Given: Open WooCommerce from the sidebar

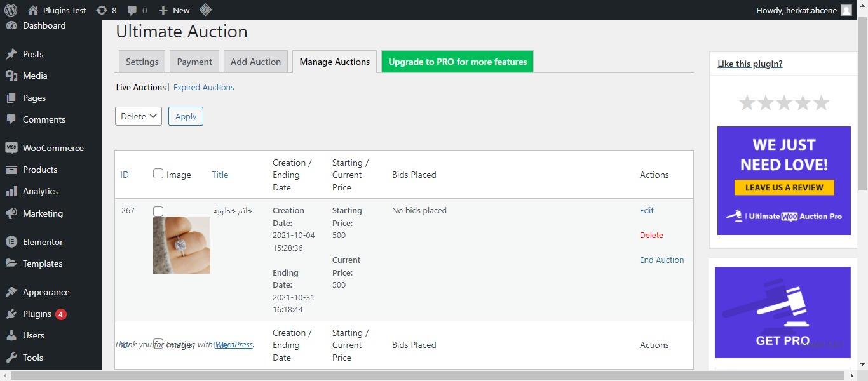Looking at the screenshot, I should (53, 148).
